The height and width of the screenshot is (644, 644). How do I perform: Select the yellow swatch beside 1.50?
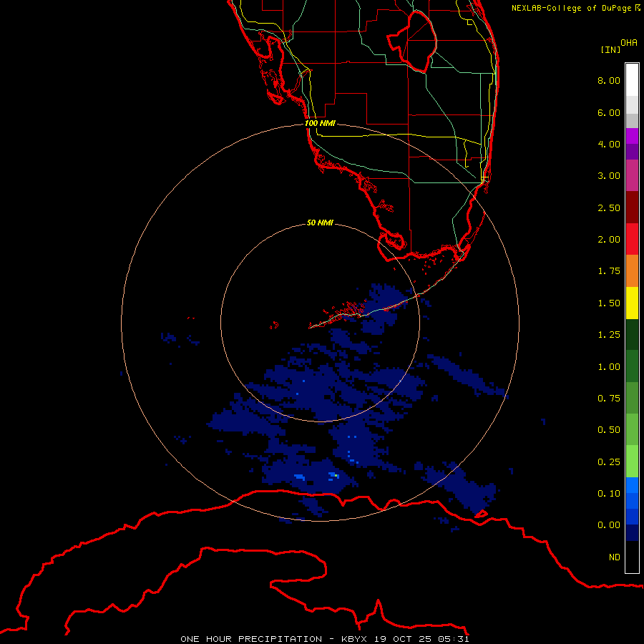click(632, 303)
